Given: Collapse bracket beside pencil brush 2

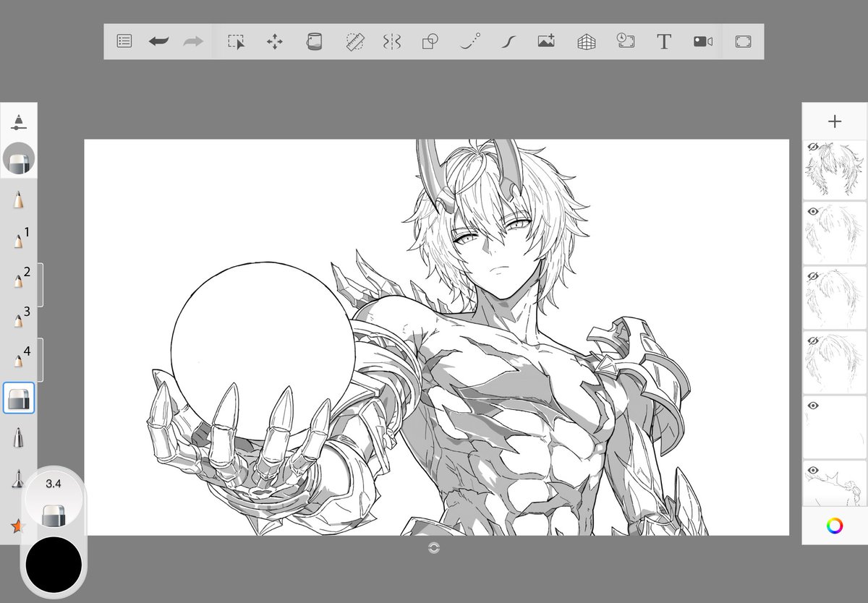Looking at the screenshot, I should 41,285.
